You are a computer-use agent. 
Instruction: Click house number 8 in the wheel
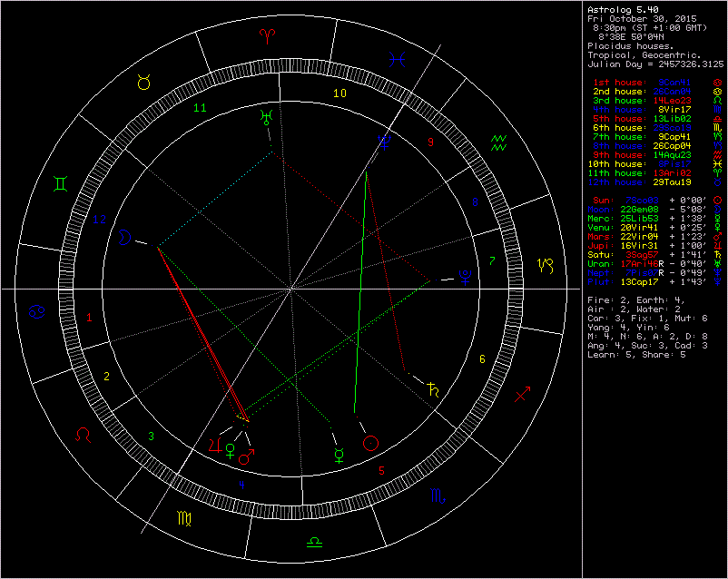(x=475, y=201)
